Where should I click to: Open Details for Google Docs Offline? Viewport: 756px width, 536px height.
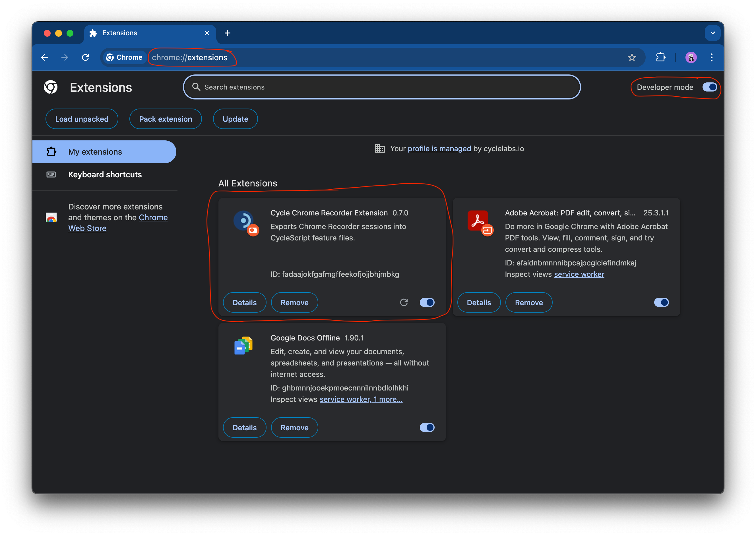pyautogui.click(x=244, y=428)
